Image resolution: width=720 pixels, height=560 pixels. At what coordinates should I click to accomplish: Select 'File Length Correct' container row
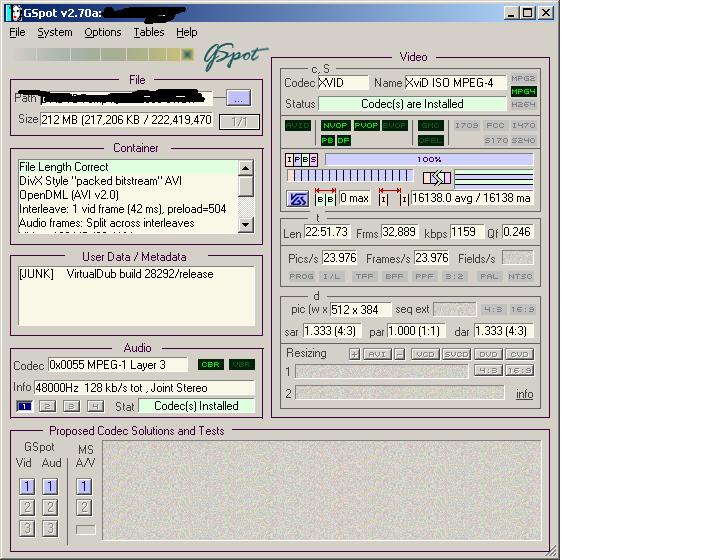(128, 167)
